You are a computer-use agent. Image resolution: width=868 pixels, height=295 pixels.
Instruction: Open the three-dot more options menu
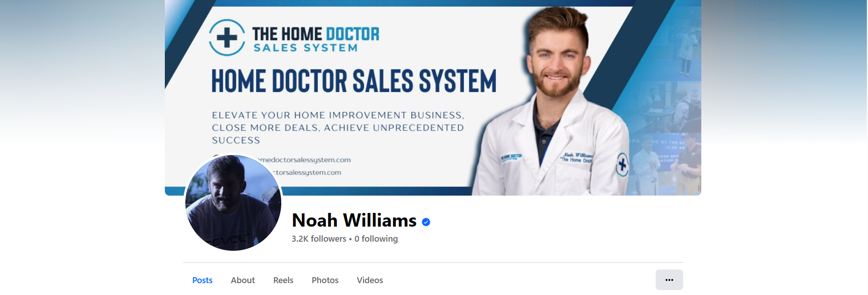point(669,279)
